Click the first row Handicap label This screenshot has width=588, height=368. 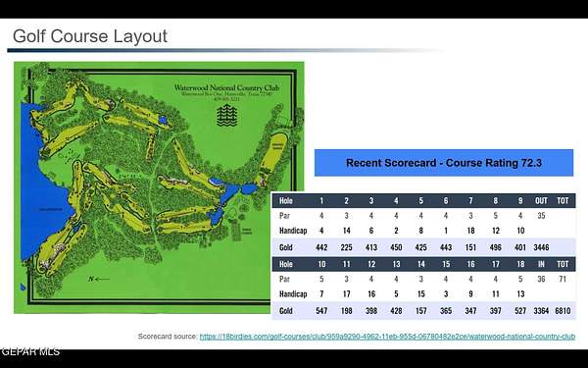pyautogui.click(x=293, y=231)
